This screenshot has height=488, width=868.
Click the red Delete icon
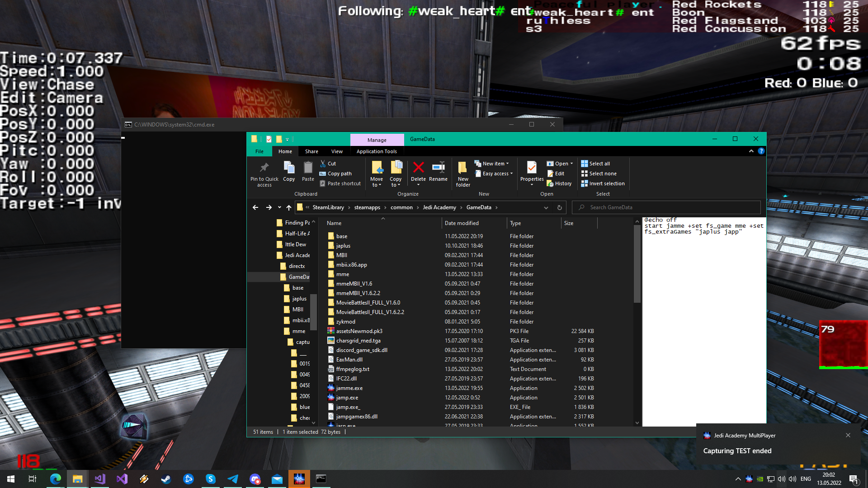click(x=419, y=168)
